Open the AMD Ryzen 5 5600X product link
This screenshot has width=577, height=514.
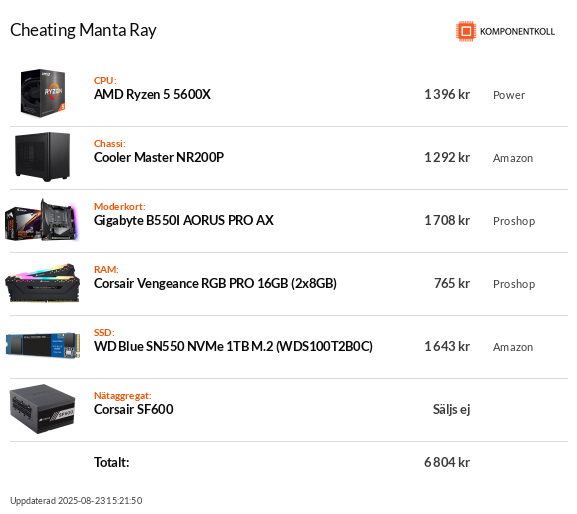(152, 95)
